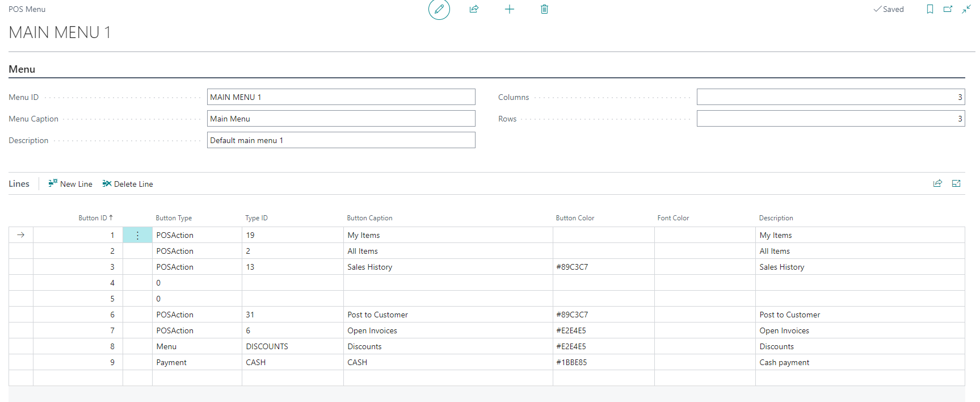980x402 pixels.
Task: Click the pencil edit icon
Action: pyautogui.click(x=439, y=10)
